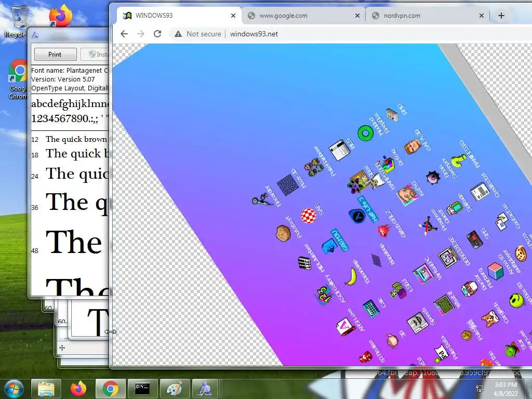
Task: Launch the Virtual PC monitor icon
Action: click(x=423, y=273)
